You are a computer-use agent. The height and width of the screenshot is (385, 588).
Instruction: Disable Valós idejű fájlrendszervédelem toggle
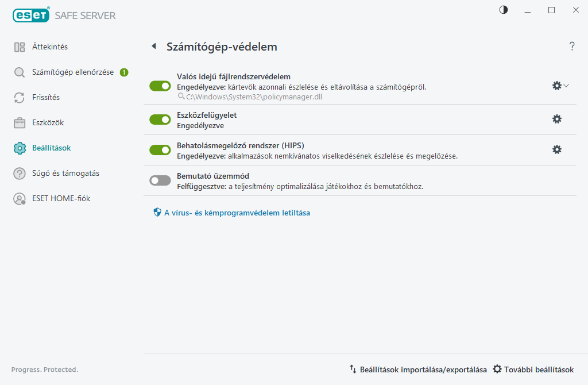tap(160, 86)
